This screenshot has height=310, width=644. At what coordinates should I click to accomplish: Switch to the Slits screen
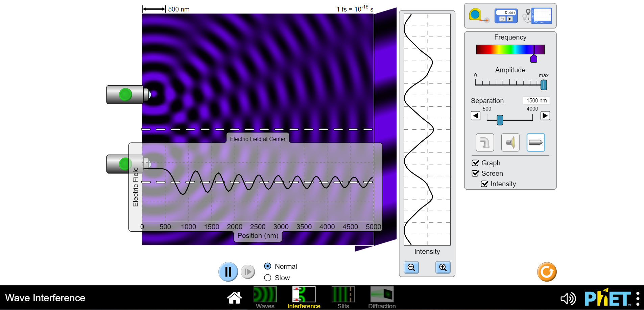point(343,296)
